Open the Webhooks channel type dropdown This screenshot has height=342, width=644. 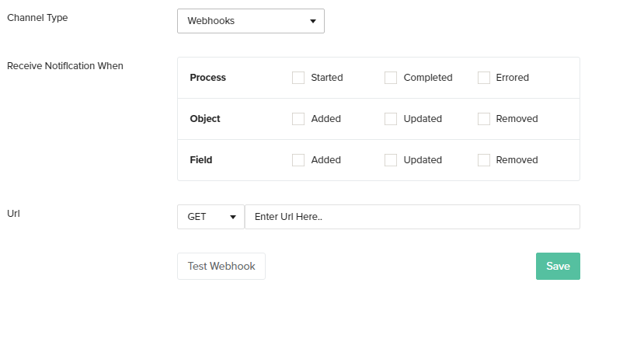(250, 21)
